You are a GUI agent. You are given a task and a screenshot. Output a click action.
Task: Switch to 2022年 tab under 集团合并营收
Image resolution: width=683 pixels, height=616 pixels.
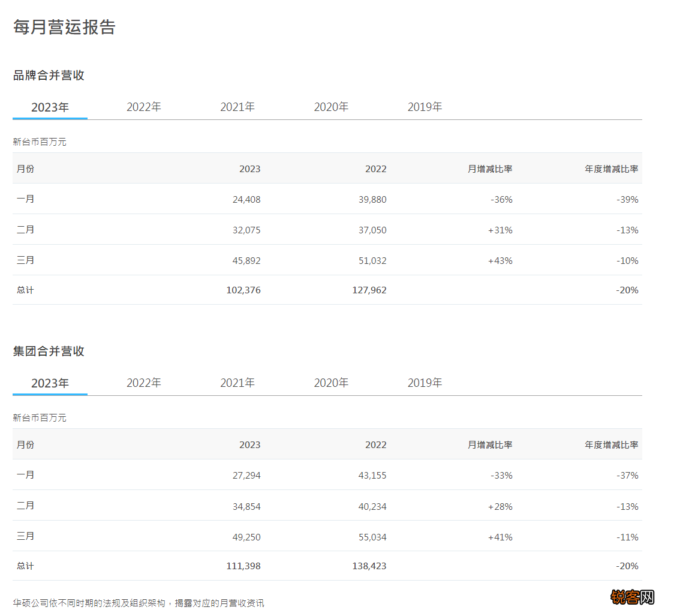coord(144,383)
